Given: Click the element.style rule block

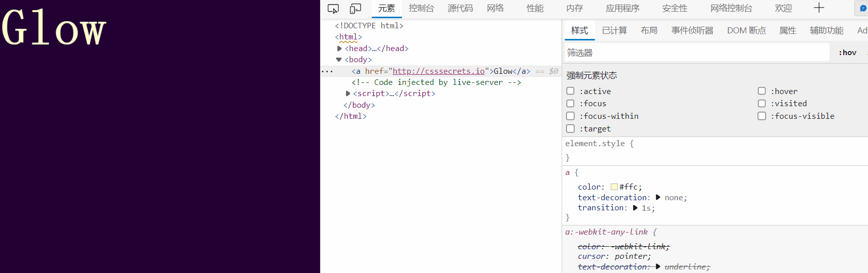Looking at the screenshot, I should point(715,151).
